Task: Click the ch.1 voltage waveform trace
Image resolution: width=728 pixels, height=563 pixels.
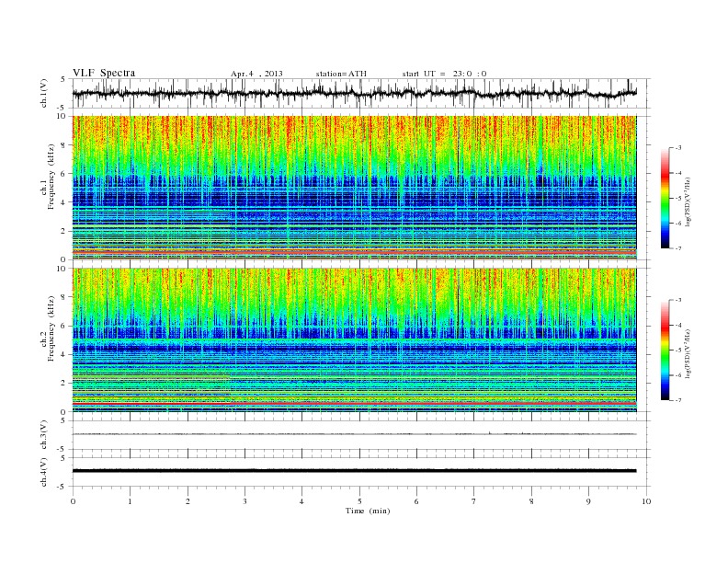Action: [x=354, y=93]
